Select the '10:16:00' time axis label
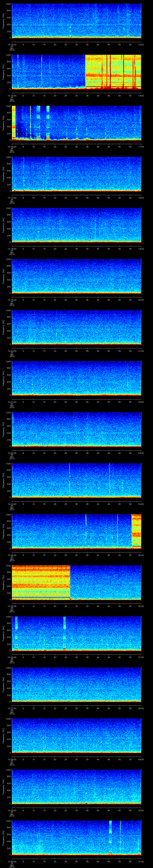Screen dimensions: 153x868 coord(12,147)
